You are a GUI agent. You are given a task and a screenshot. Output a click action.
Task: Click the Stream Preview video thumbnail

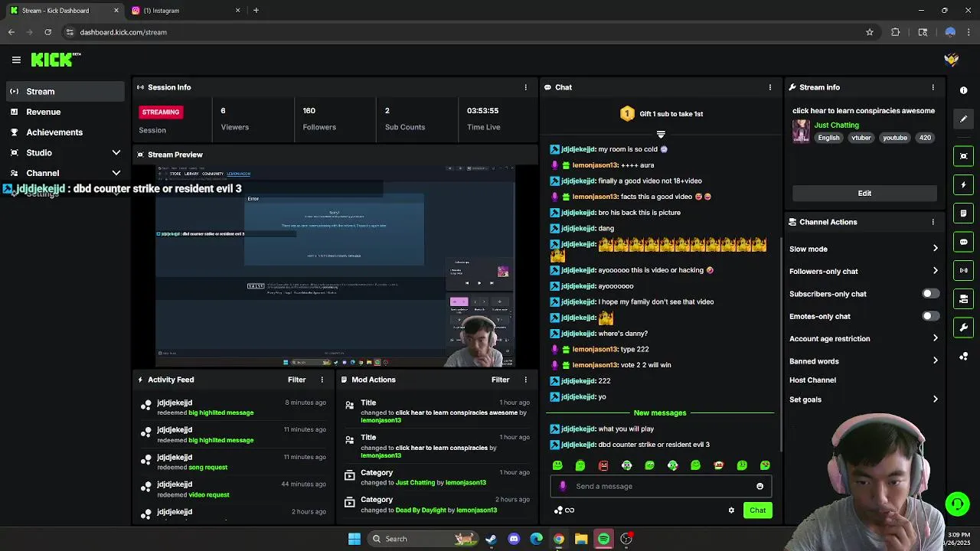335,266
